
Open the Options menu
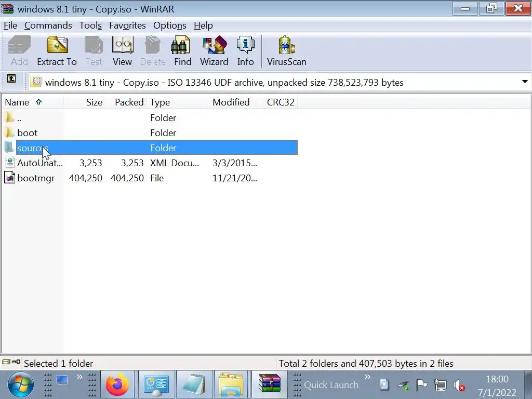(170, 25)
